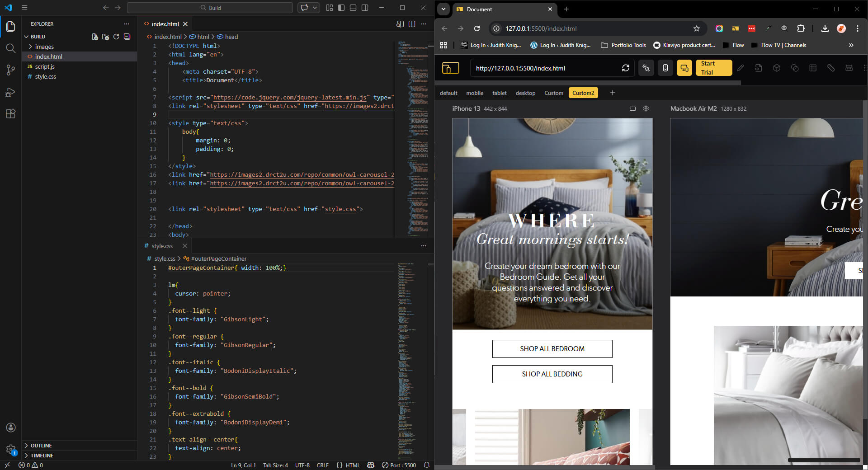
Task: Open script.js from the Explorer tree
Action: click(45, 66)
